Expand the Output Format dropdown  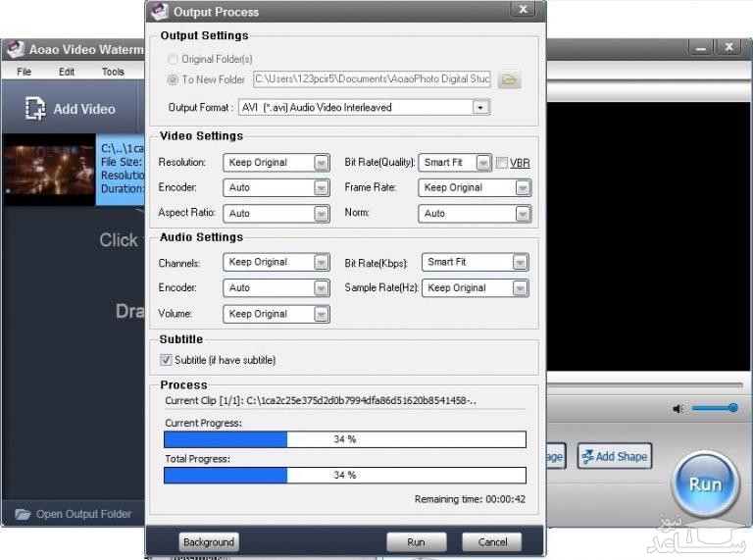[480, 108]
